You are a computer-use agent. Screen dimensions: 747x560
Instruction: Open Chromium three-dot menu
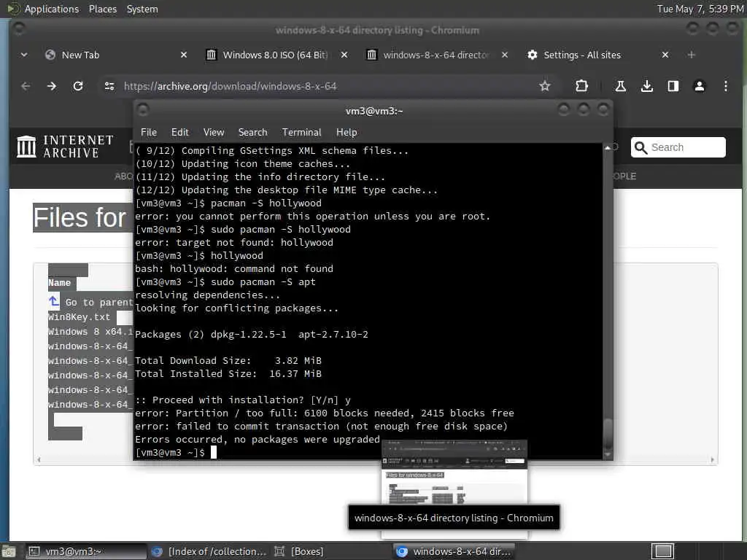(725, 86)
